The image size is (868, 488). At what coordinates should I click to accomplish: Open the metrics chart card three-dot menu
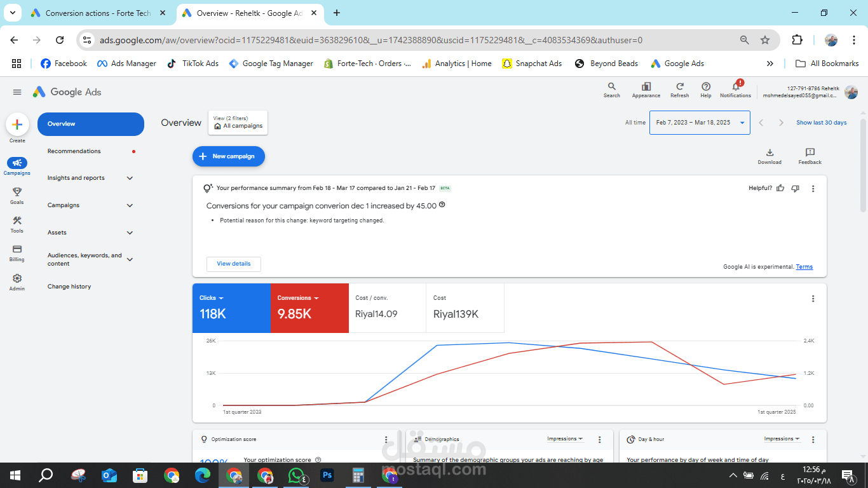click(x=813, y=299)
